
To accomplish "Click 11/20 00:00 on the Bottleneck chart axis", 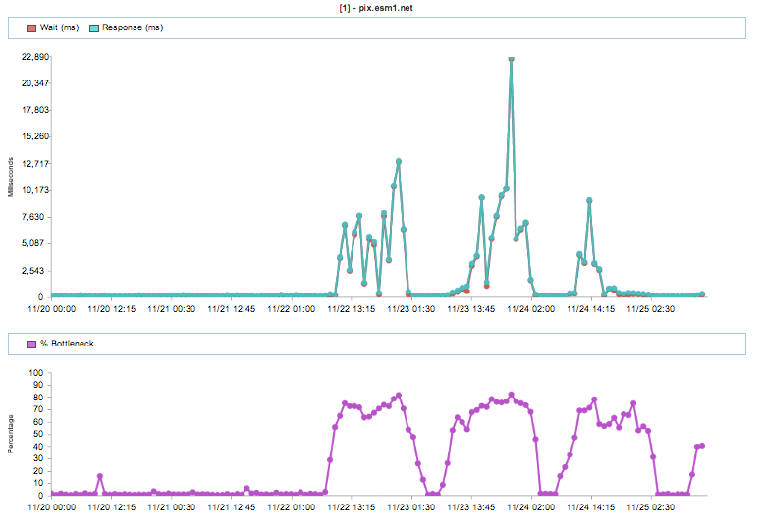I will pos(52,507).
